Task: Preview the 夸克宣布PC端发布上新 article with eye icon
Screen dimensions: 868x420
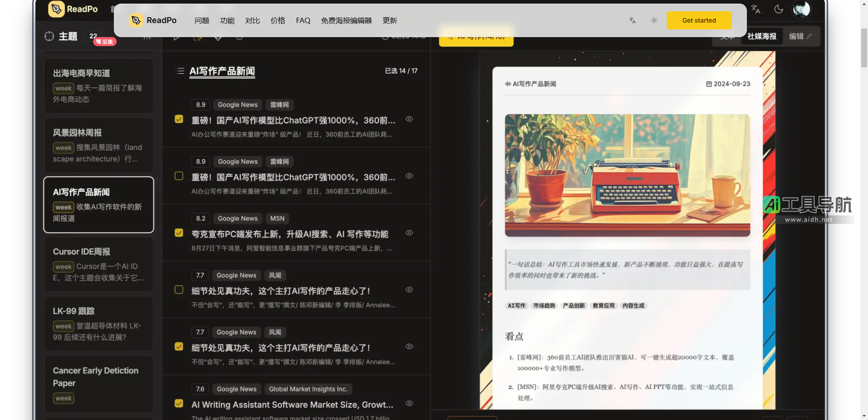Action: point(409,233)
